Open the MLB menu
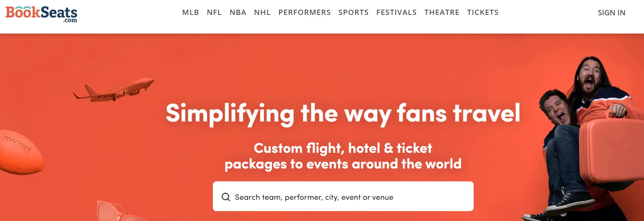 (190, 12)
